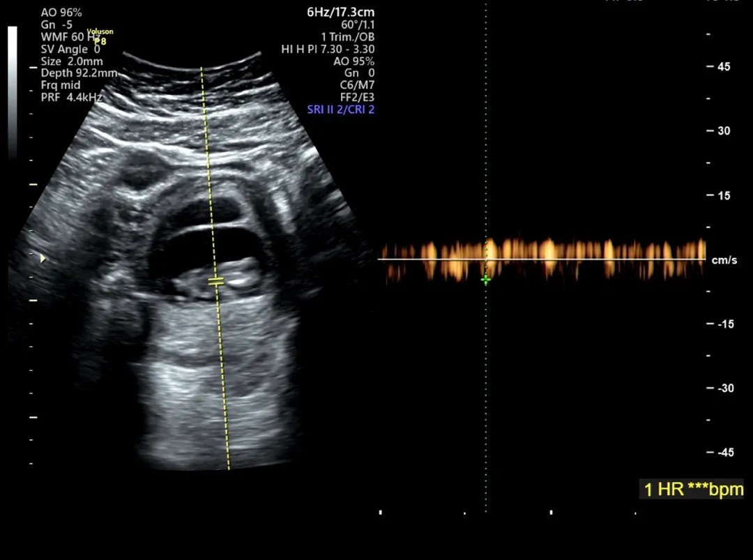Click the '1 Trim./OB' preset label
This screenshot has width=753, height=560.
pyautogui.click(x=348, y=37)
